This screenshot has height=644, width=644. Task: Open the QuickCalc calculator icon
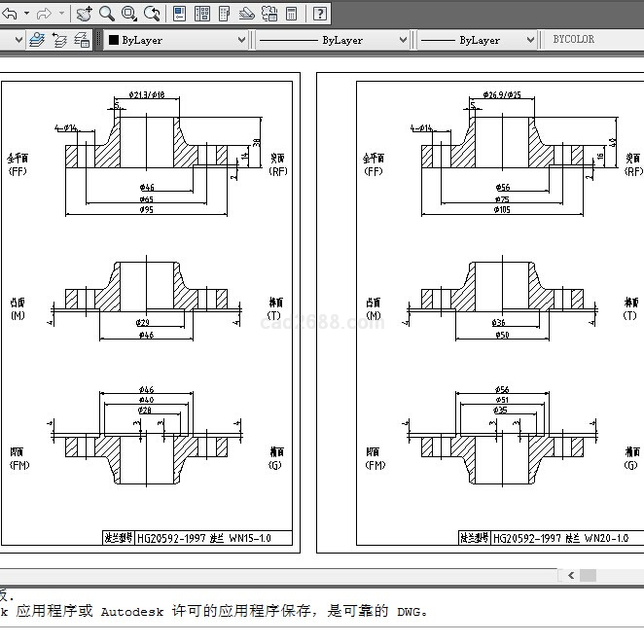pyautogui.click(x=292, y=14)
